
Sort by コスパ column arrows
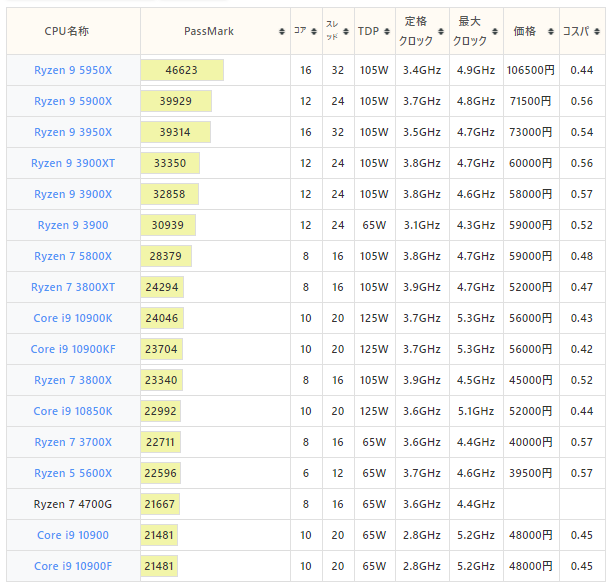point(597,31)
